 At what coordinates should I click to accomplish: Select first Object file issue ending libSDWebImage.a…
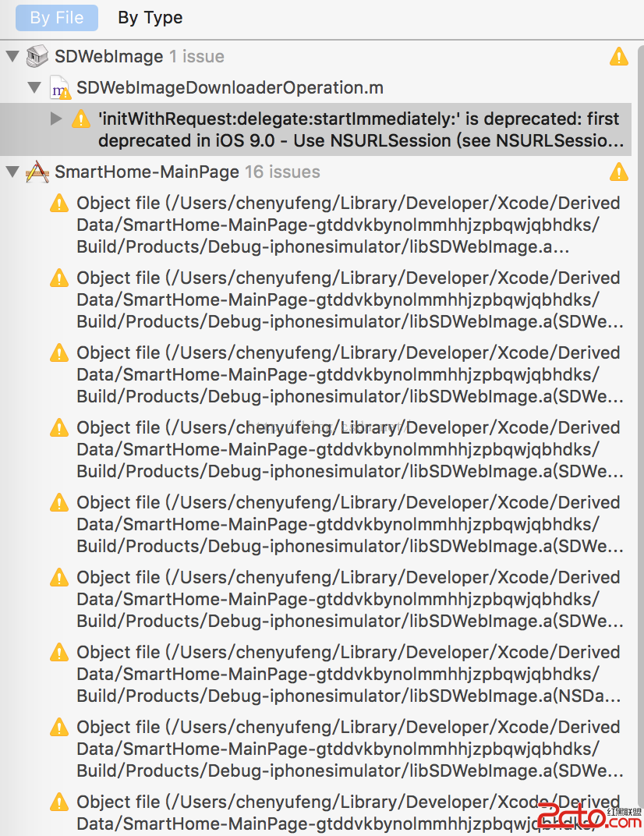(349, 225)
